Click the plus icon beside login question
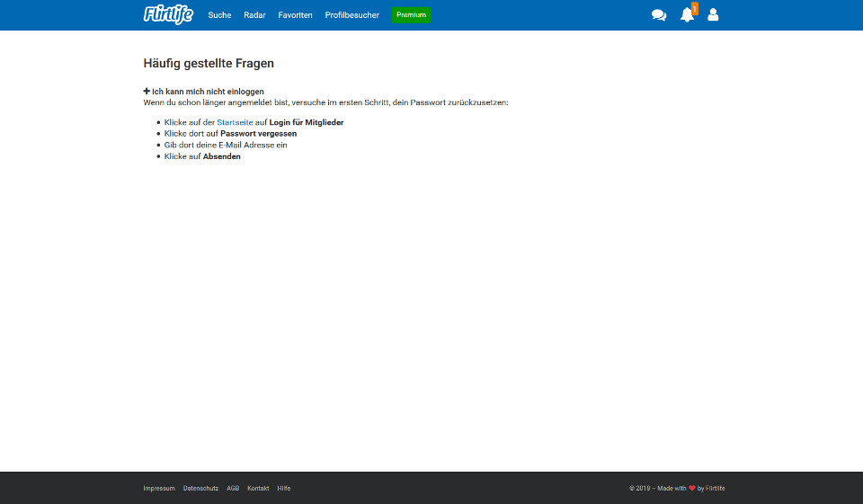The height and width of the screenshot is (504, 863). 147,92
